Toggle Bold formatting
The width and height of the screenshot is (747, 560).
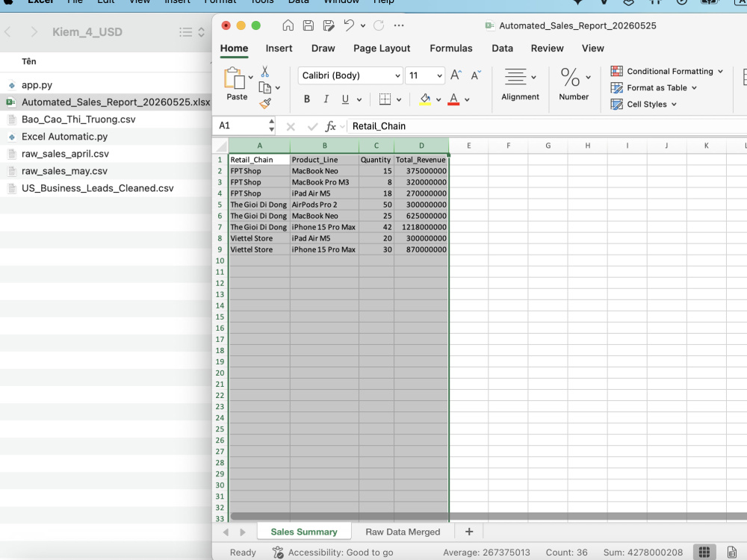(307, 99)
